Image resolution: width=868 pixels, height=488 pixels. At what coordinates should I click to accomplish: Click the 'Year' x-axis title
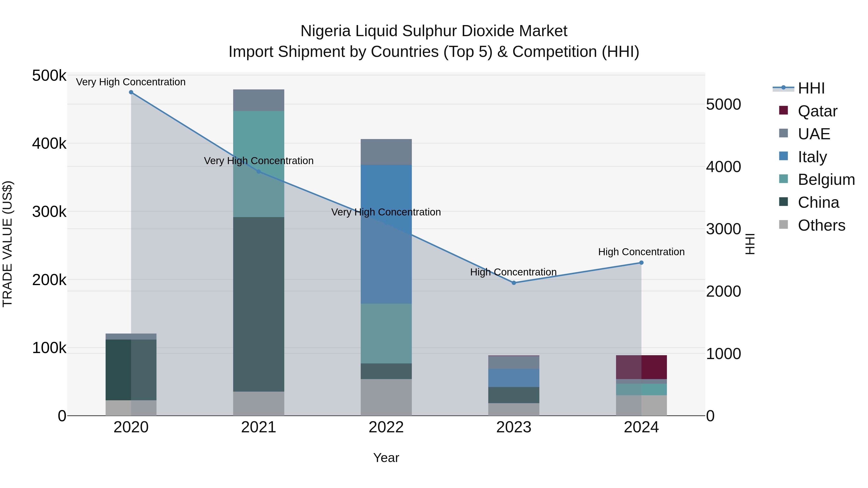click(386, 458)
